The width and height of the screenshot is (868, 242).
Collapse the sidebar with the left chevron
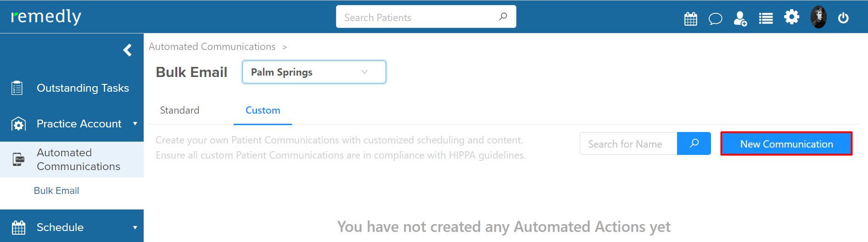tap(128, 50)
